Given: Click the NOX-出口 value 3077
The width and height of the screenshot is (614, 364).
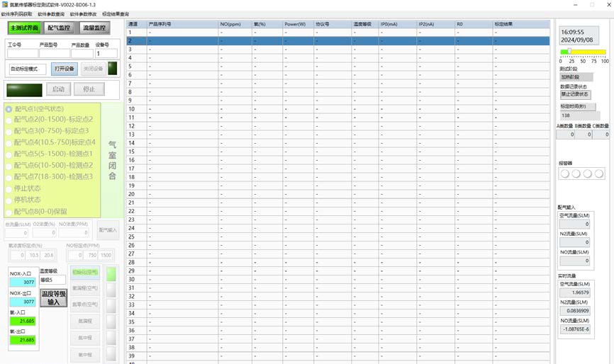Looking at the screenshot, I should point(23,302).
